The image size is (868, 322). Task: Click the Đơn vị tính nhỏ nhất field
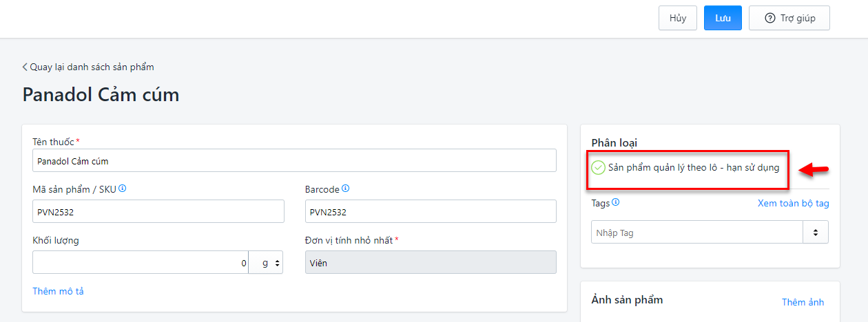pyautogui.click(x=431, y=262)
